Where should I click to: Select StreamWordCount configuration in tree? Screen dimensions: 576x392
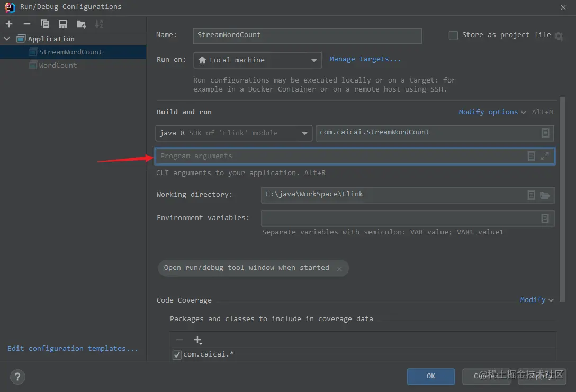pyautogui.click(x=73, y=52)
